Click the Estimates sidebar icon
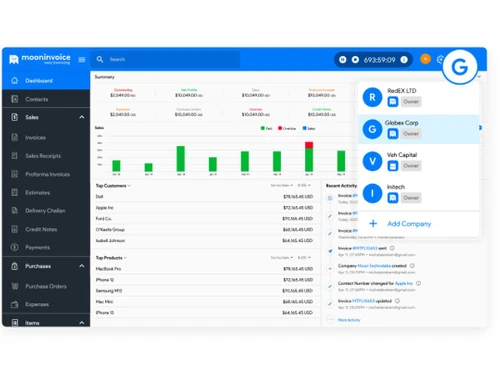 point(14,192)
